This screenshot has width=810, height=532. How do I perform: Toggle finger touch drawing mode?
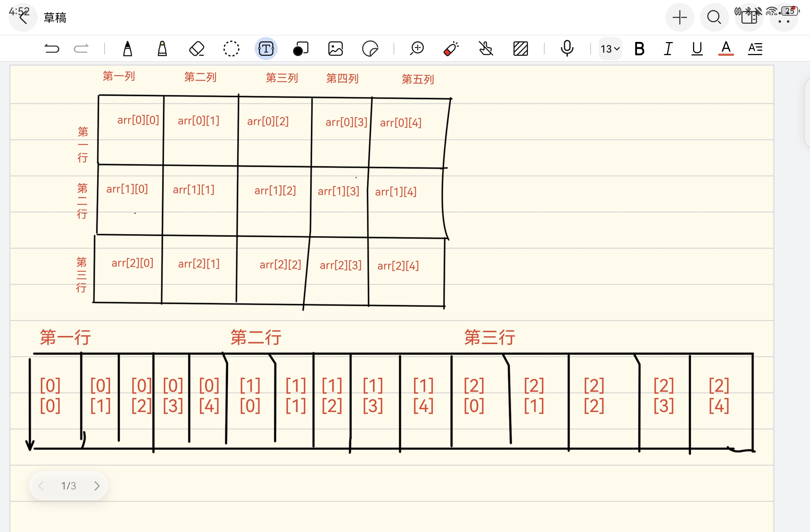point(486,49)
